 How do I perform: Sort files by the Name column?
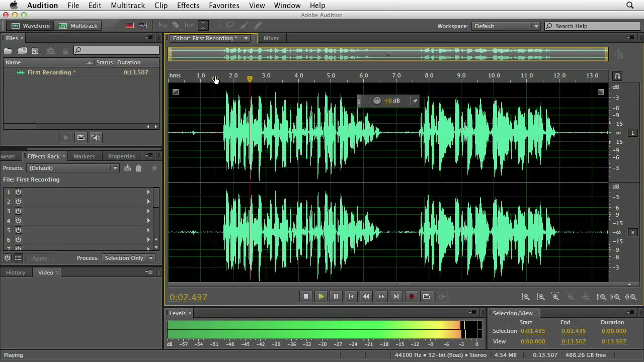[49, 62]
